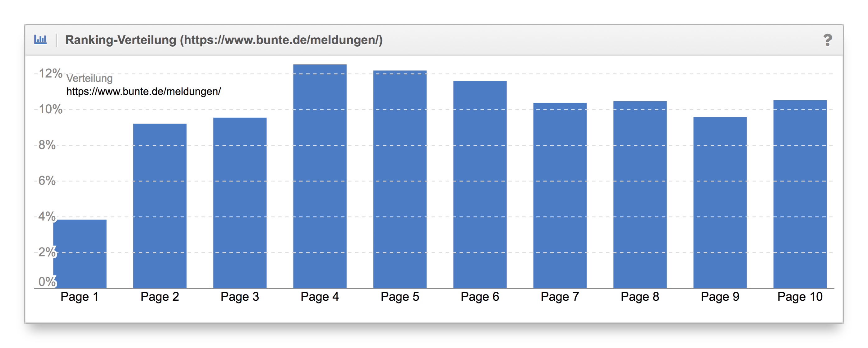
Task: Select the Page 5 bar
Action: pyautogui.click(x=399, y=179)
